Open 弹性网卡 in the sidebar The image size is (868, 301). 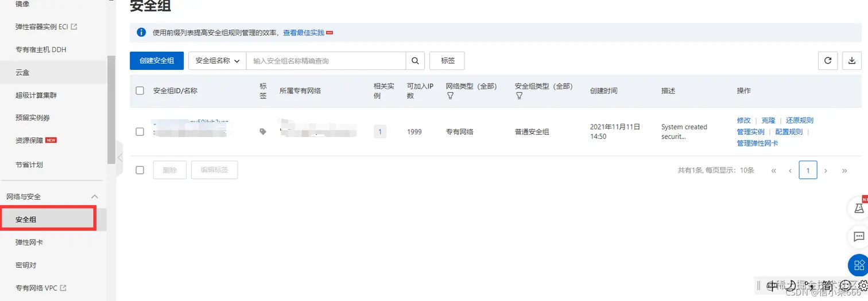29,243
